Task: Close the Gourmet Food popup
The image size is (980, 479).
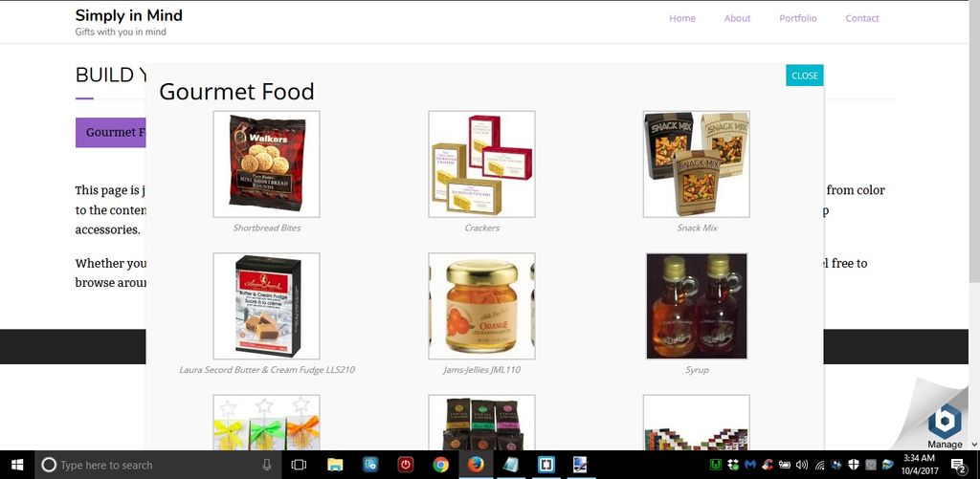Action: tap(804, 75)
